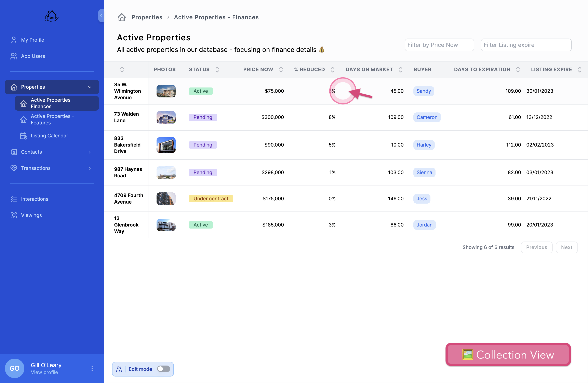This screenshot has height=383, width=588.
Task: Sort by Price Now column
Action: click(x=281, y=70)
